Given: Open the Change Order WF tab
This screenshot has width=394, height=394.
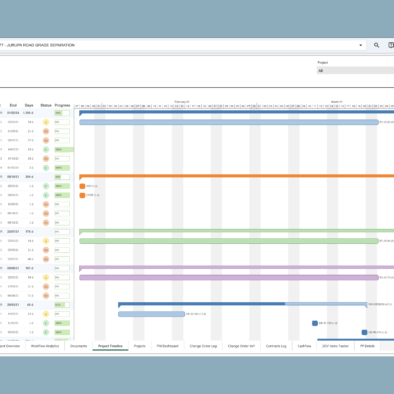Looking at the screenshot, I should 241,346.
